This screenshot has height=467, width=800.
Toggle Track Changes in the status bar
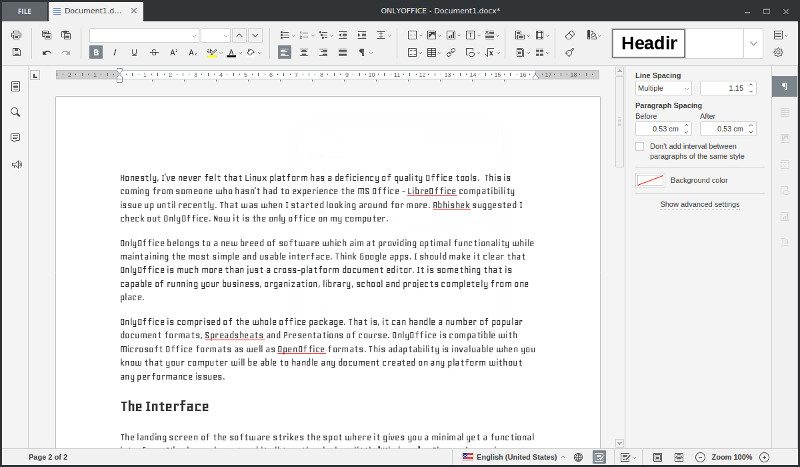tap(623, 457)
